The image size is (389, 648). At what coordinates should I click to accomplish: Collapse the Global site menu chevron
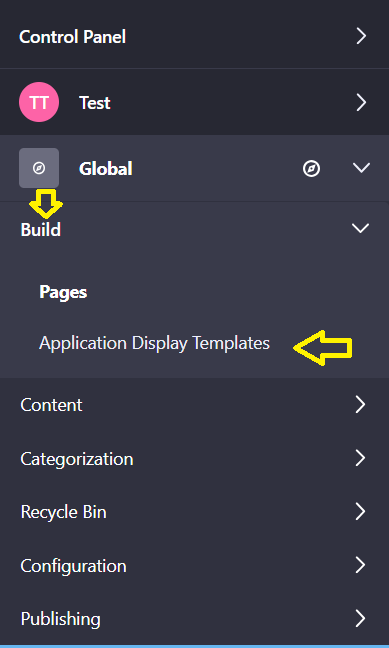pyautogui.click(x=361, y=168)
